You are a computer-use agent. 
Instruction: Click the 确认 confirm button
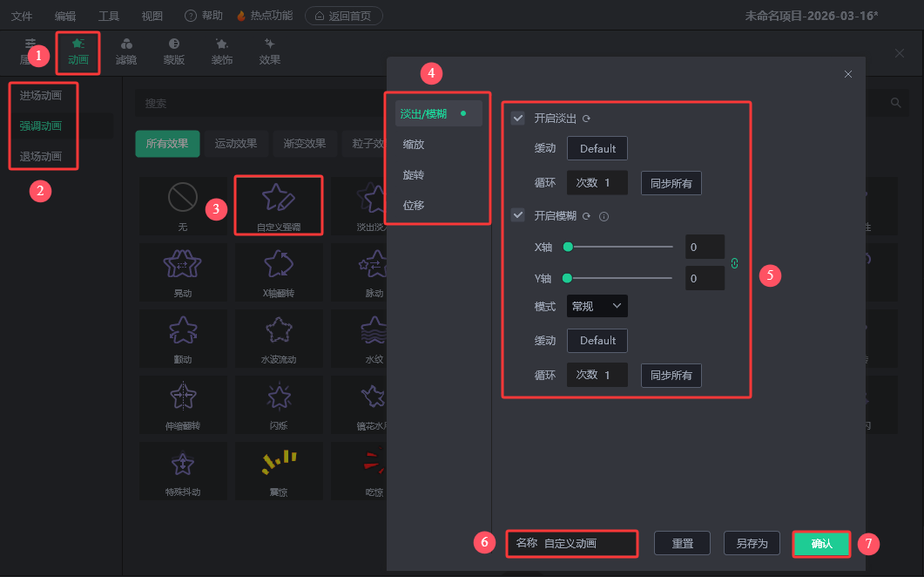coord(821,543)
